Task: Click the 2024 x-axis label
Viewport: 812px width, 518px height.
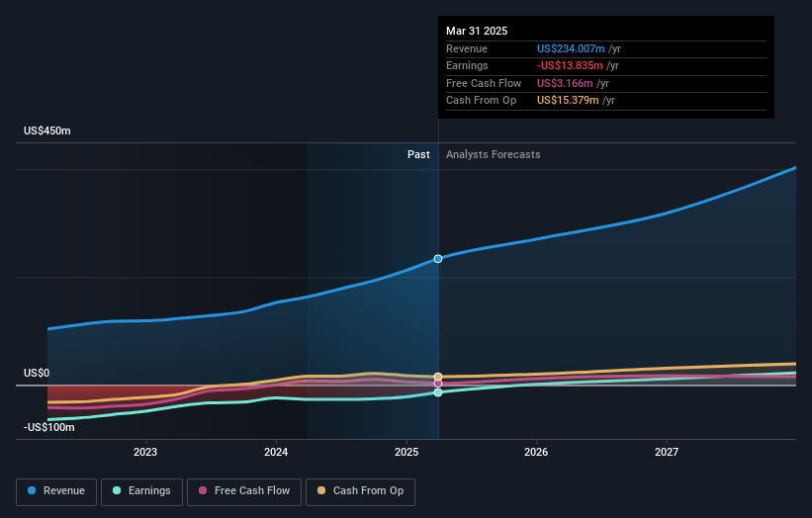Action: pyautogui.click(x=276, y=452)
